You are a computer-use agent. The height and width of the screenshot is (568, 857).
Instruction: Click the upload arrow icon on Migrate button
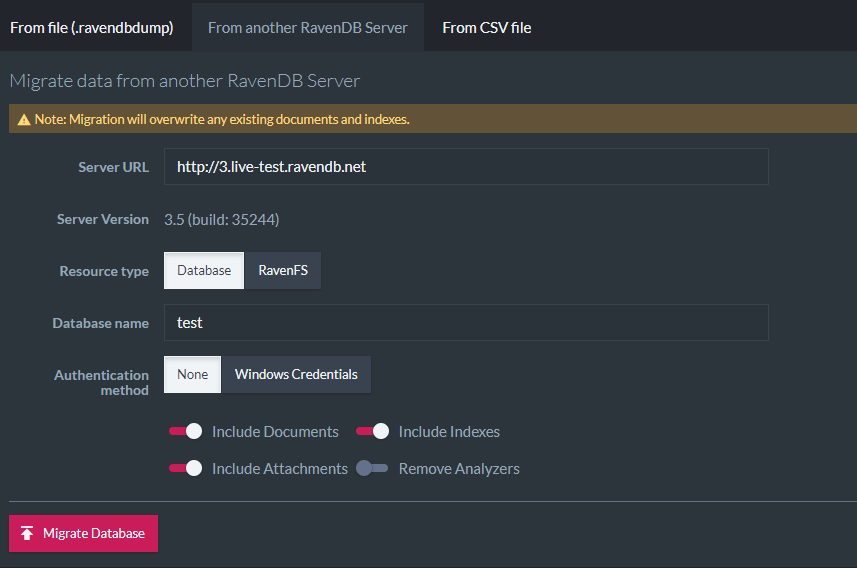[x=27, y=534]
